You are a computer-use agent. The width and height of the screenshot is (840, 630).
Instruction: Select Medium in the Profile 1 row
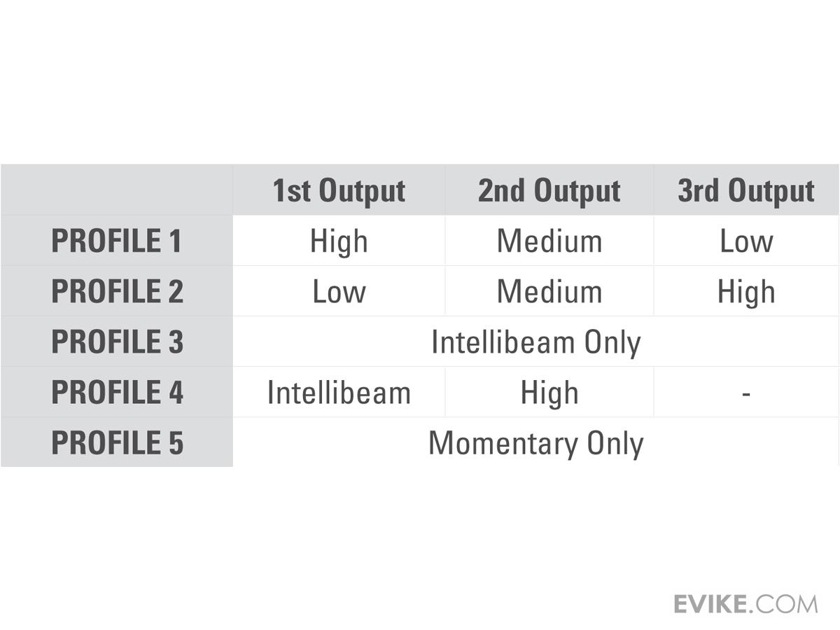pyautogui.click(x=549, y=241)
